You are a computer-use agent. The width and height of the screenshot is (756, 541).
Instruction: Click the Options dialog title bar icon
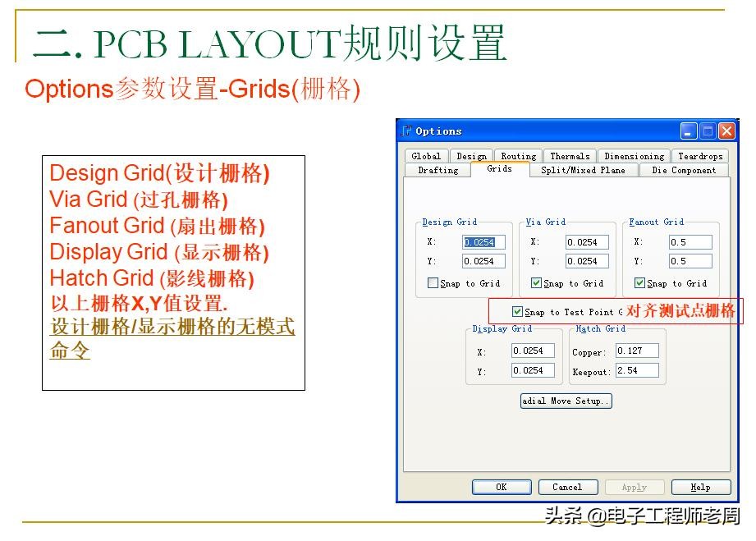point(406,131)
